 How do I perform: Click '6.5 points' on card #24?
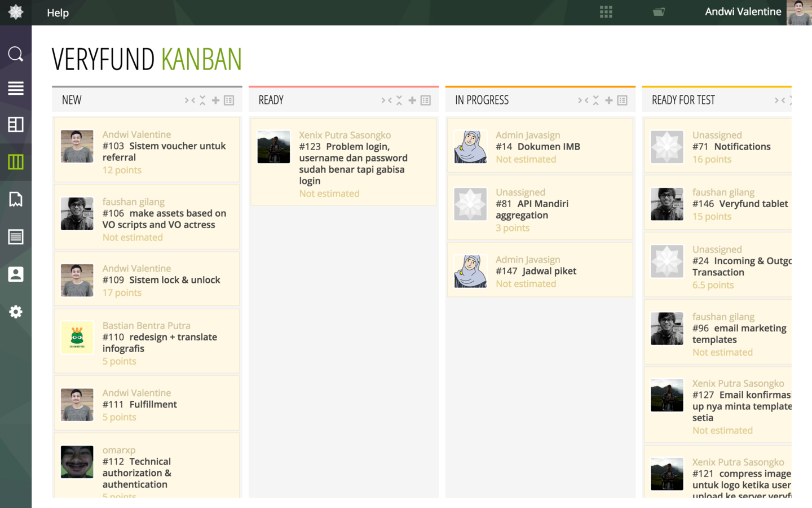[x=713, y=285]
